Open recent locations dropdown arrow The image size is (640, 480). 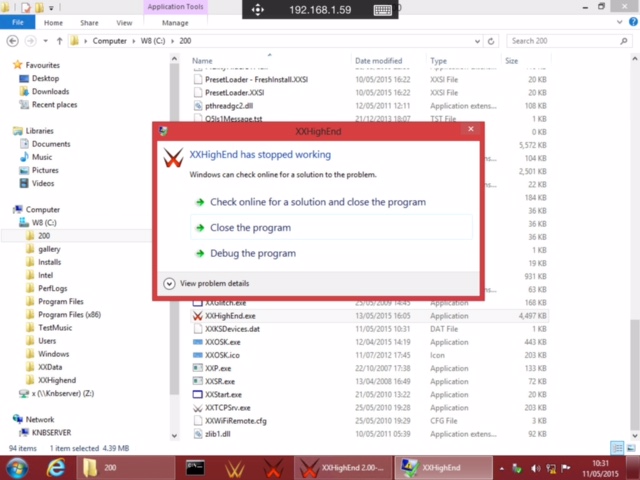point(45,41)
